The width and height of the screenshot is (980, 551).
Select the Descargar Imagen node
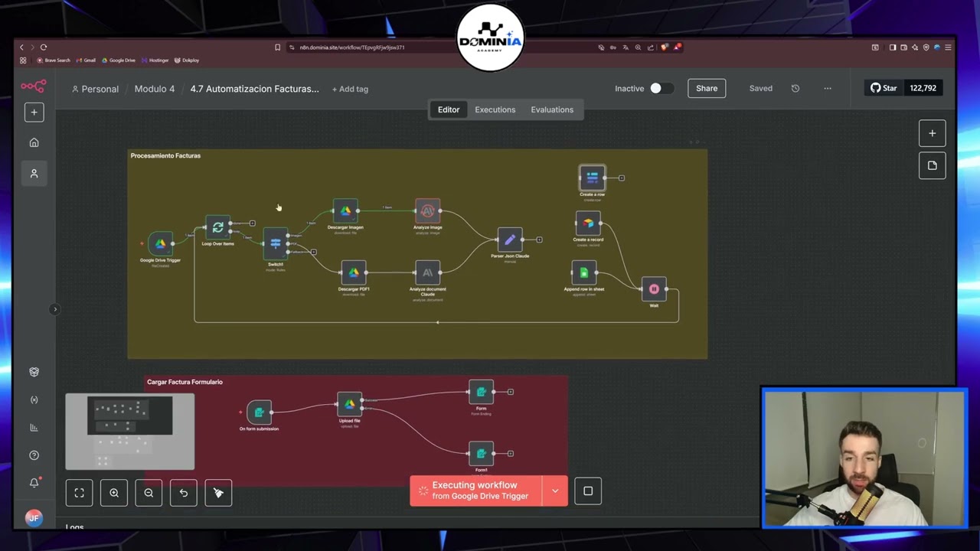(x=345, y=210)
